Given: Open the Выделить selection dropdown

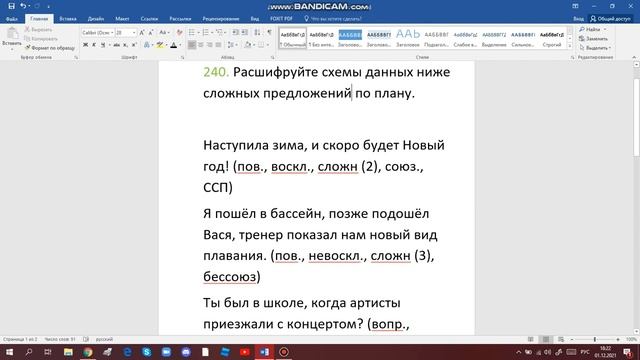Looking at the screenshot, I should click(595, 48).
